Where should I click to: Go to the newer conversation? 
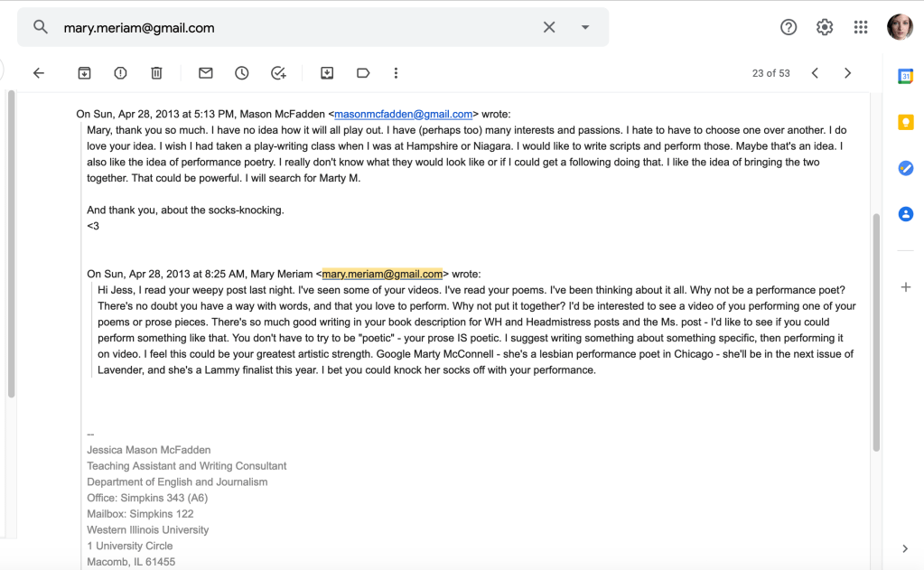815,73
